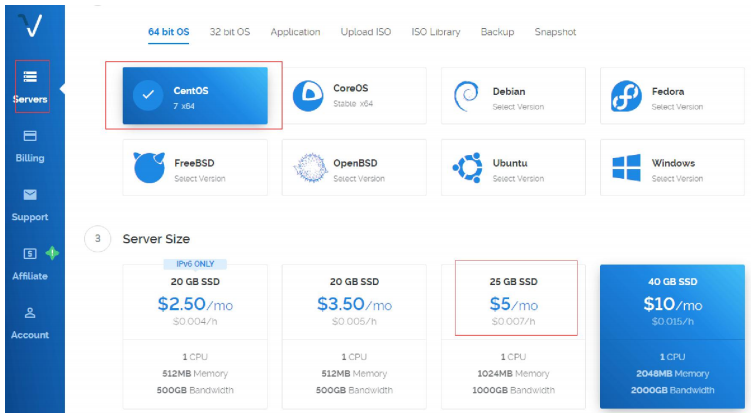The height and width of the screenshot is (413, 751).
Task: Click the $0.004/h hourly price
Action: coord(195,321)
